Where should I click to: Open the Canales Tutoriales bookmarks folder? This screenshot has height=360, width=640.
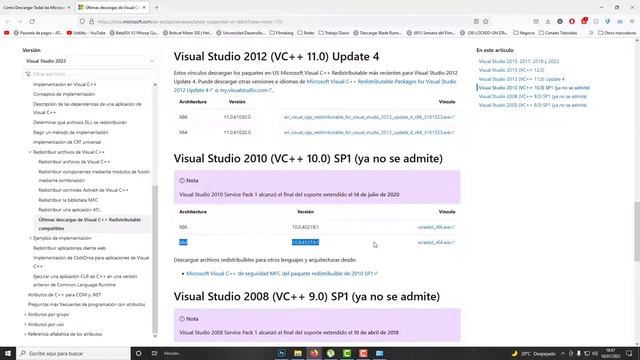[558, 33]
